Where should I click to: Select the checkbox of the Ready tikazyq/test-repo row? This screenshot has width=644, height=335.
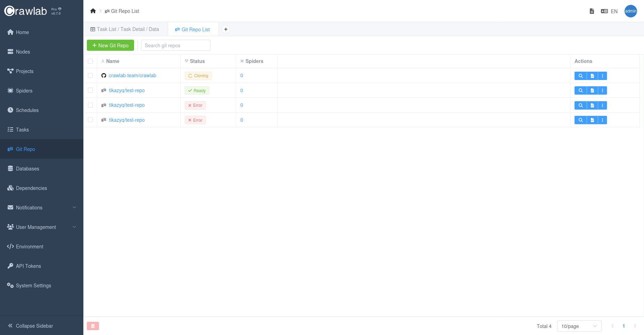click(90, 90)
